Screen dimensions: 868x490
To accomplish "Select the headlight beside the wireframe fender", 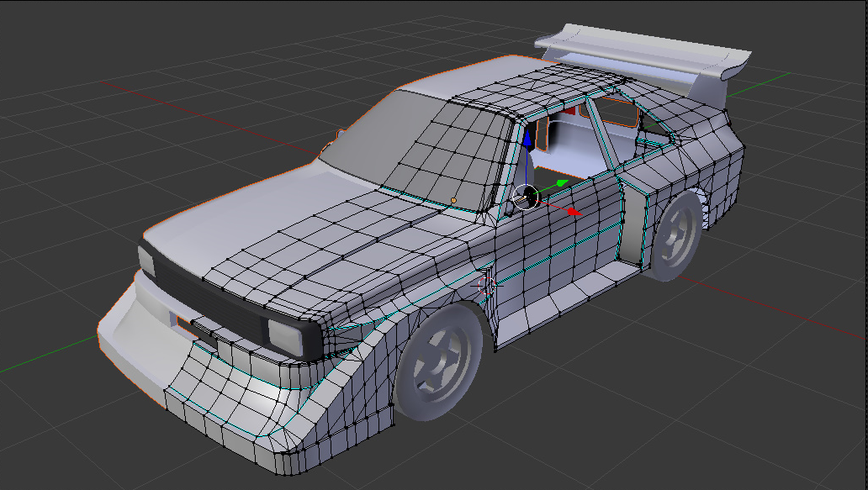I will tap(286, 337).
